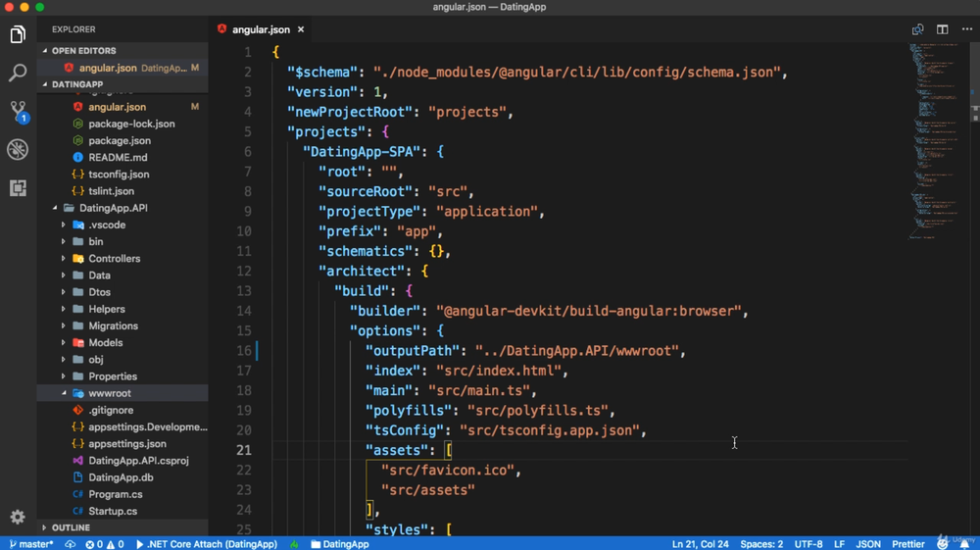Click the feedback smiley icon in status bar

943,544
